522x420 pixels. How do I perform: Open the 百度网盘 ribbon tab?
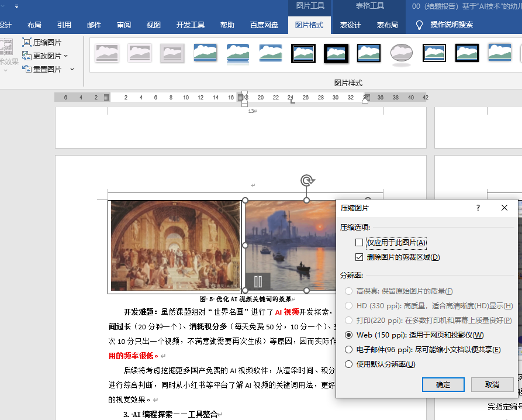click(264, 25)
